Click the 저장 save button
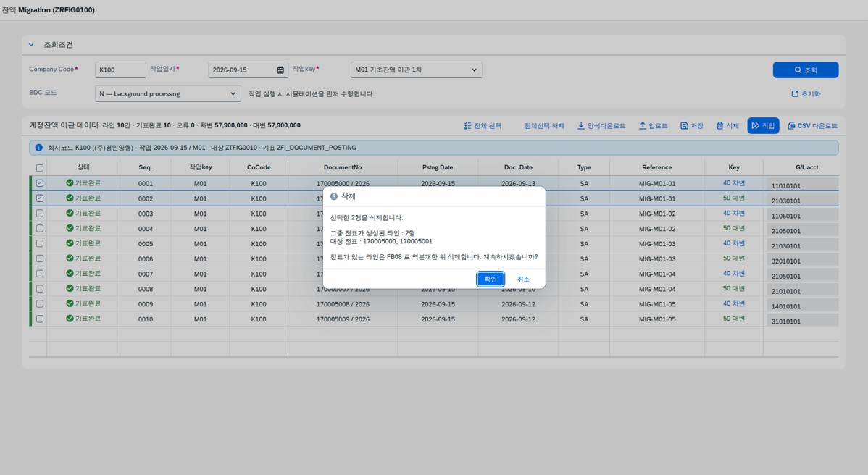The width and height of the screenshot is (868, 475). point(691,125)
